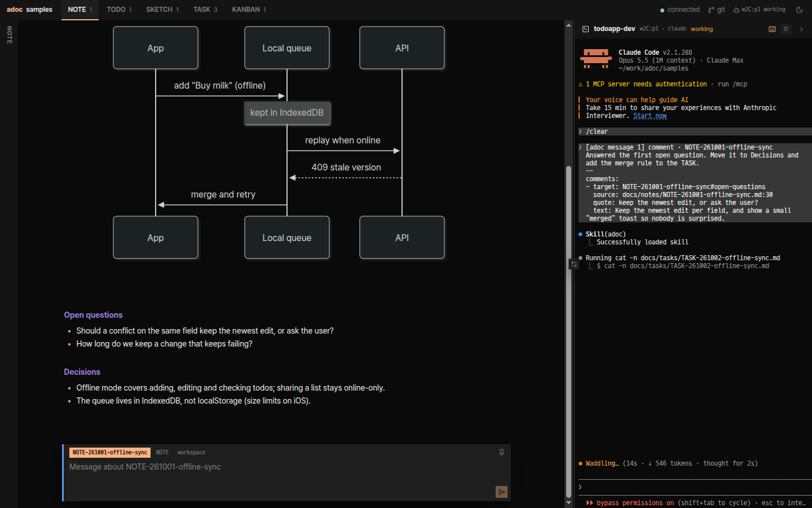The width and height of the screenshot is (812, 508).
Task: Open the git status indicator
Action: (x=717, y=10)
